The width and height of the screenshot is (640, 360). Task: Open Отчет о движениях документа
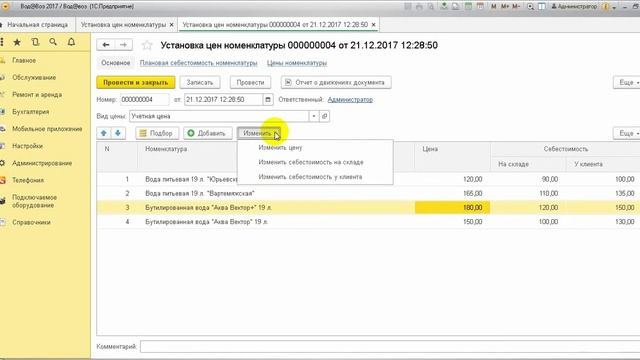point(336,82)
